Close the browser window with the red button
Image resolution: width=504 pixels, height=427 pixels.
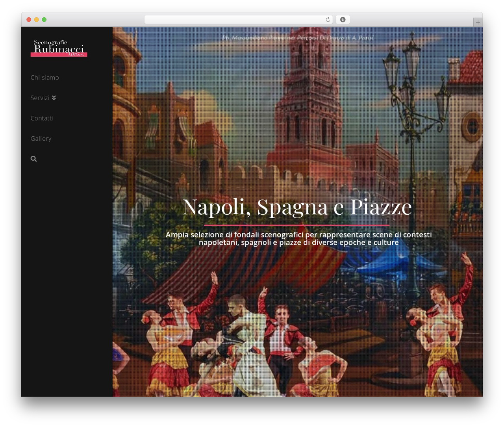click(29, 20)
